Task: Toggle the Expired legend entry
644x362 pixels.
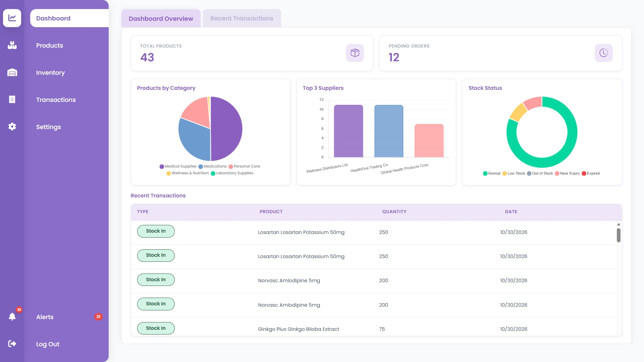Action: (x=591, y=173)
